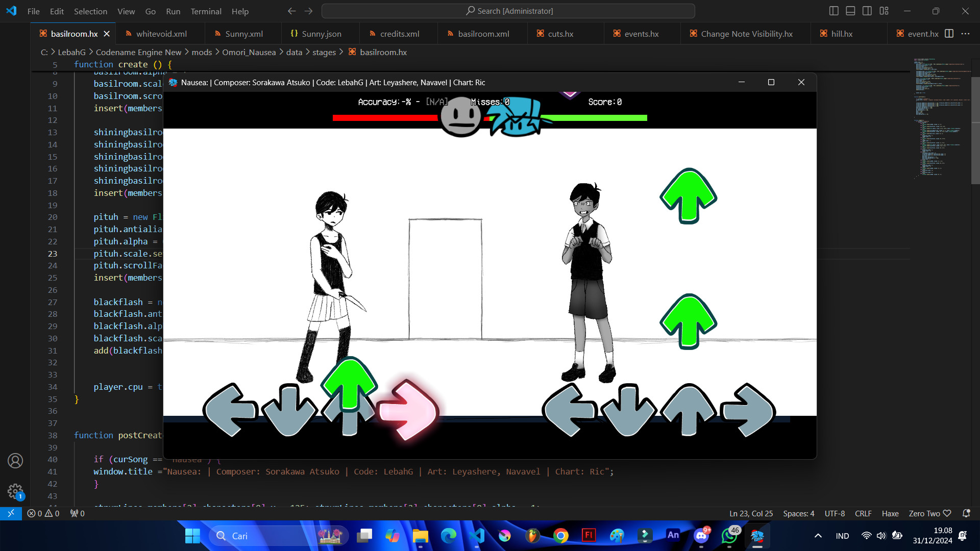Click the 'function create' sticky scroll line
Viewport: 980px width, 551px height.
(123, 64)
